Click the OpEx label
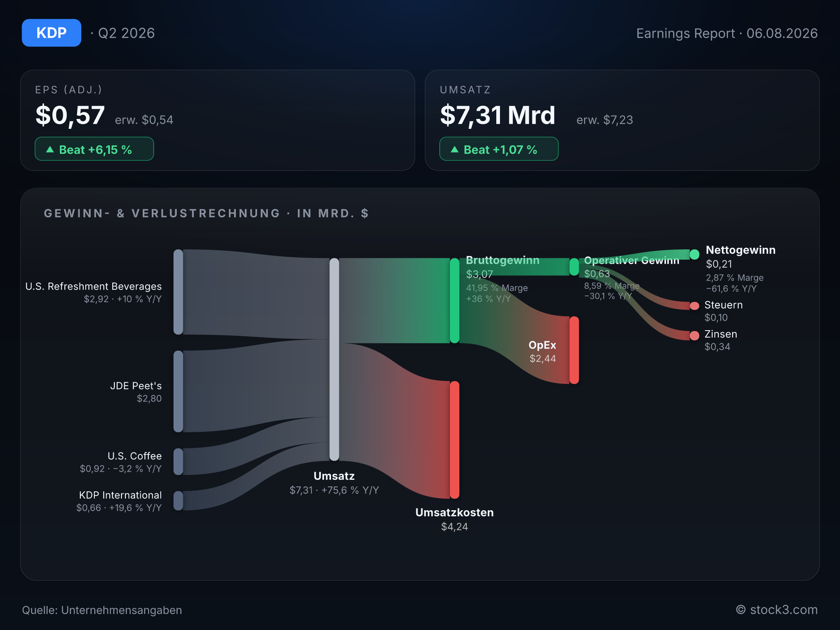Viewport: 840px width, 630px height. (x=542, y=345)
